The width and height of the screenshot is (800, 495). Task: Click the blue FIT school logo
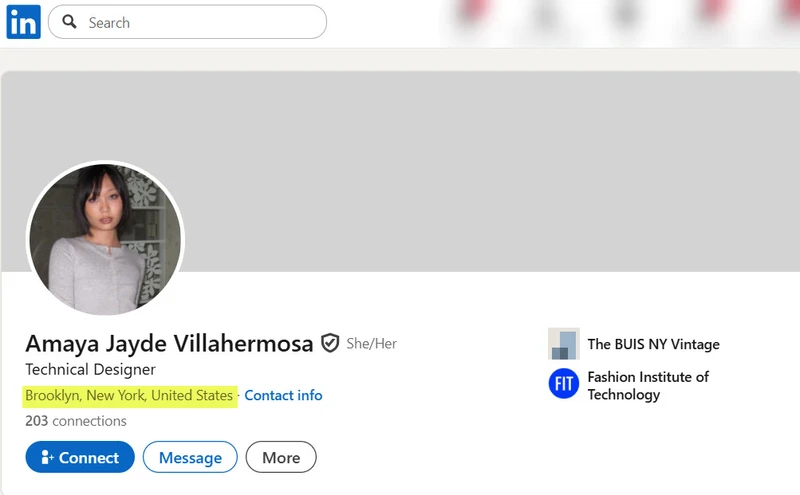pyautogui.click(x=564, y=383)
